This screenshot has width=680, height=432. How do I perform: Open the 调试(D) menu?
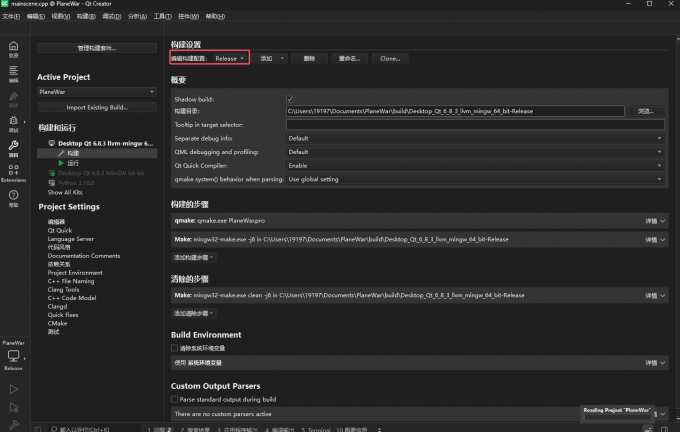click(x=111, y=17)
